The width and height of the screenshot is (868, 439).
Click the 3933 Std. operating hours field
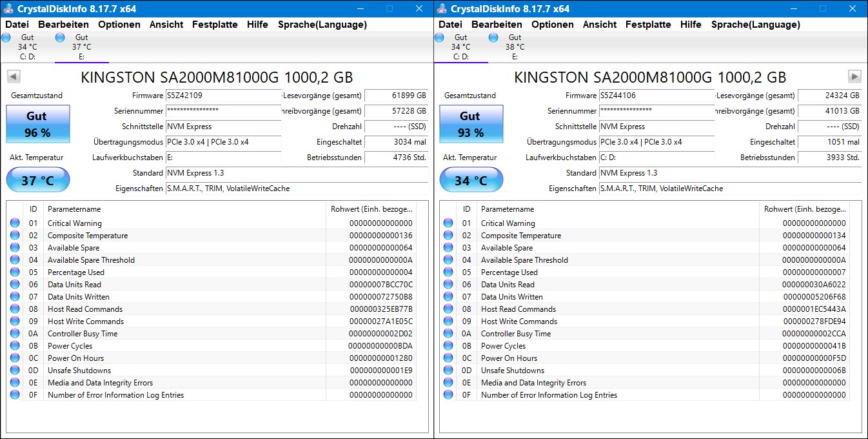click(x=829, y=158)
